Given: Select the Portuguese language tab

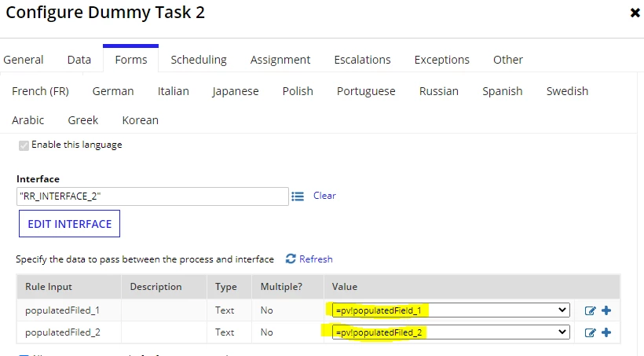Looking at the screenshot, I should pos(366,91).
